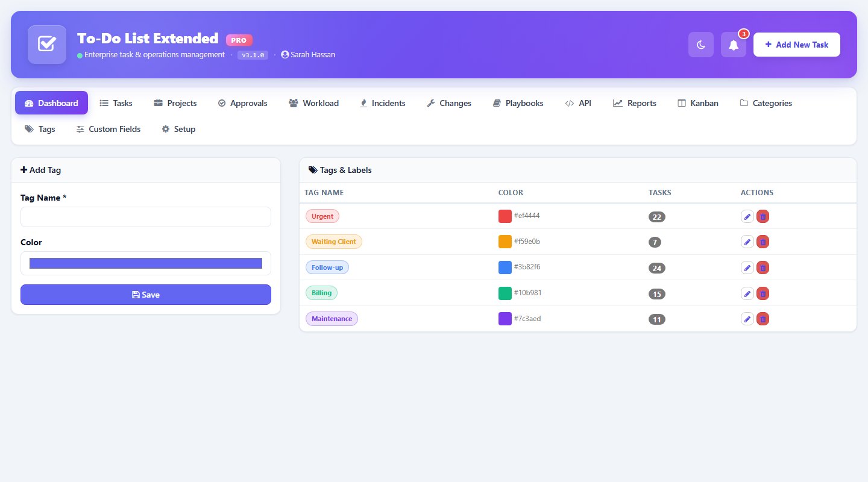Open the Dashboard tab

click(x=51, y=103)
